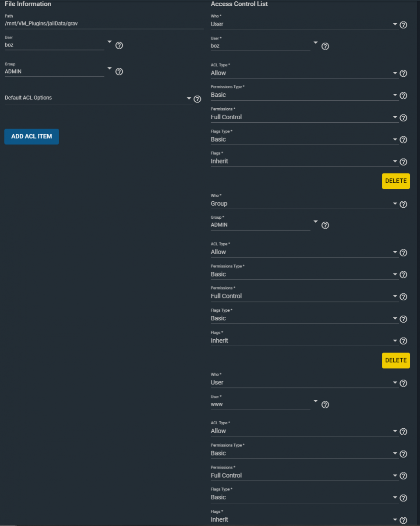Click the Path input field
420x526 pixels.
[x=104, y=24]
